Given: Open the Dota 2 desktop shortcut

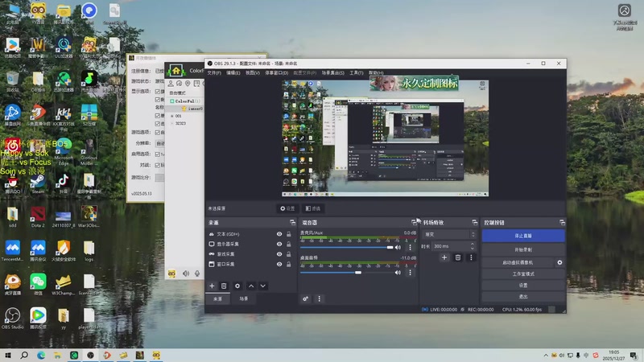Looking at the screenshot, I should (x=38, y=217).
